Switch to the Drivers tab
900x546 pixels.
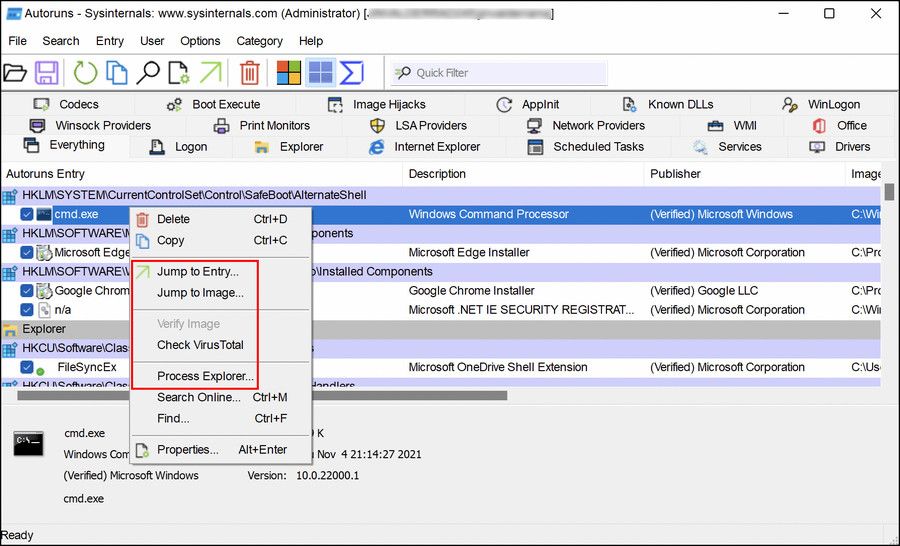pyautogui.click(x=840, y=147)
